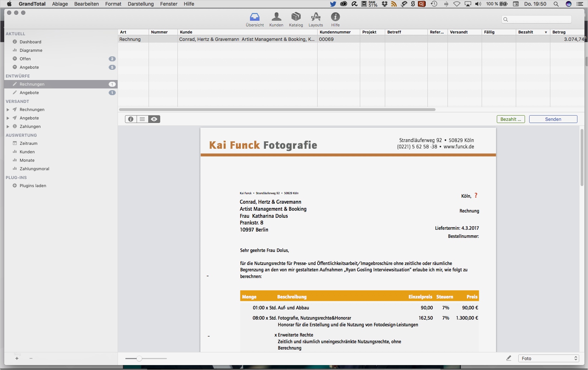Click the Kundennummer column header
The image size is (588, 370).
[338, 32]
